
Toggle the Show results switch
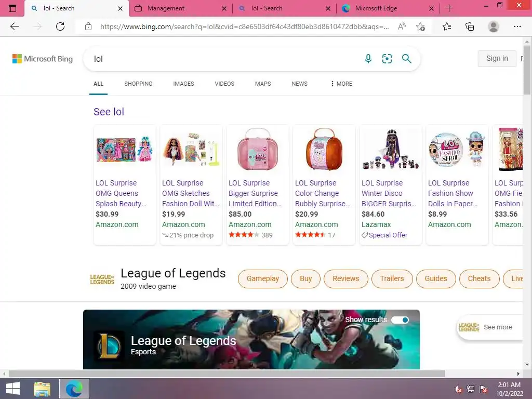click(400, 320)
